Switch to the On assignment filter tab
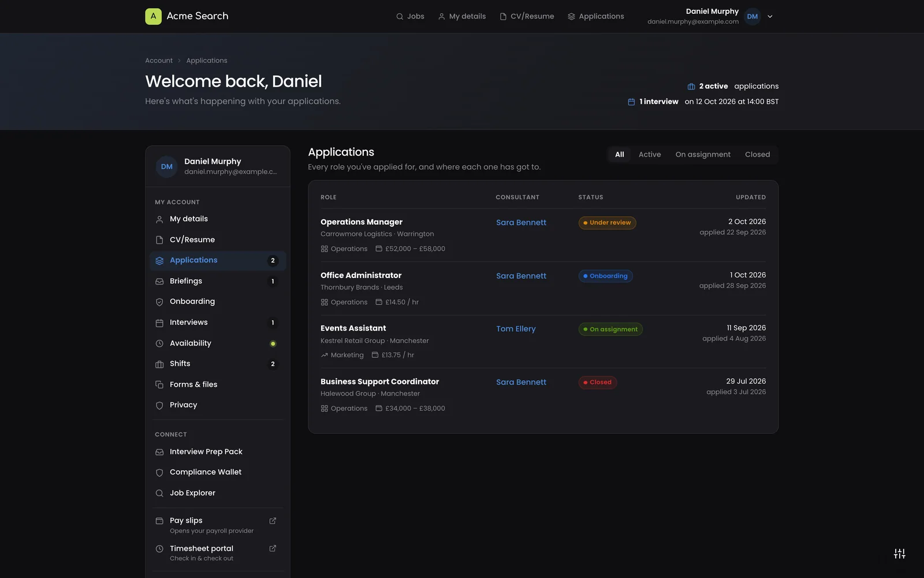924x578 pixels. click(x=703, y=154)
